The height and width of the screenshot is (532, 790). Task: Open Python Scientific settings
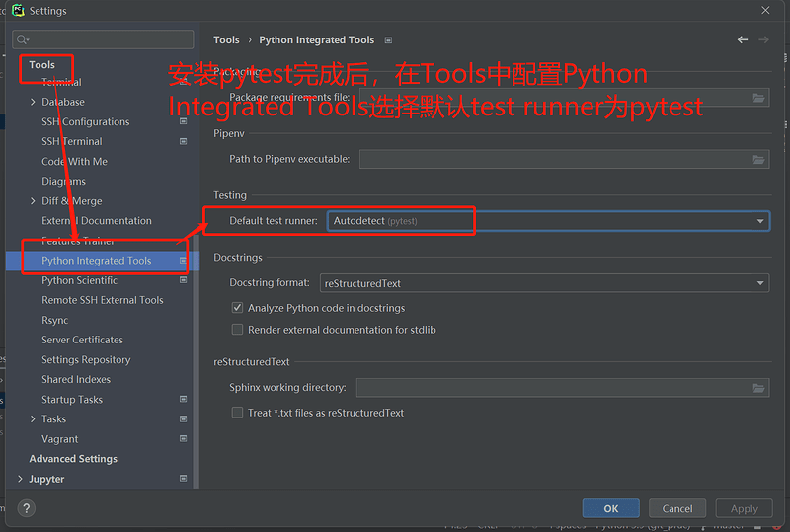80,280
